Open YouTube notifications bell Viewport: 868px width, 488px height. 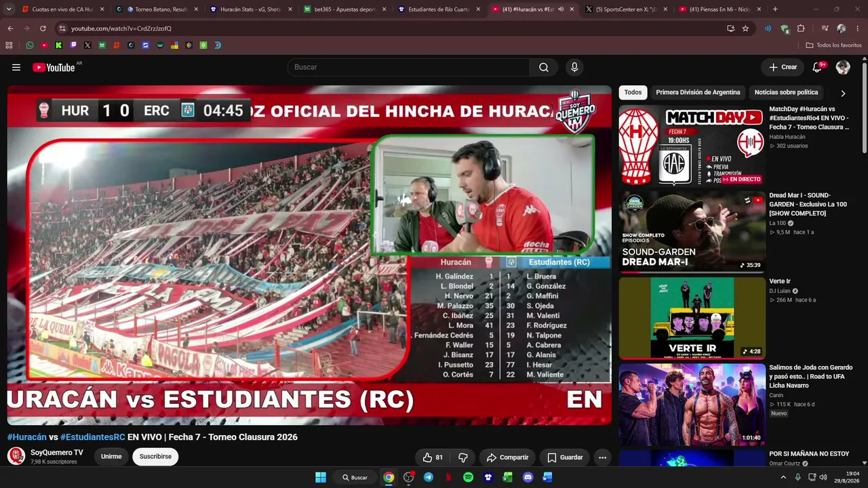click(x=817, y=67)
